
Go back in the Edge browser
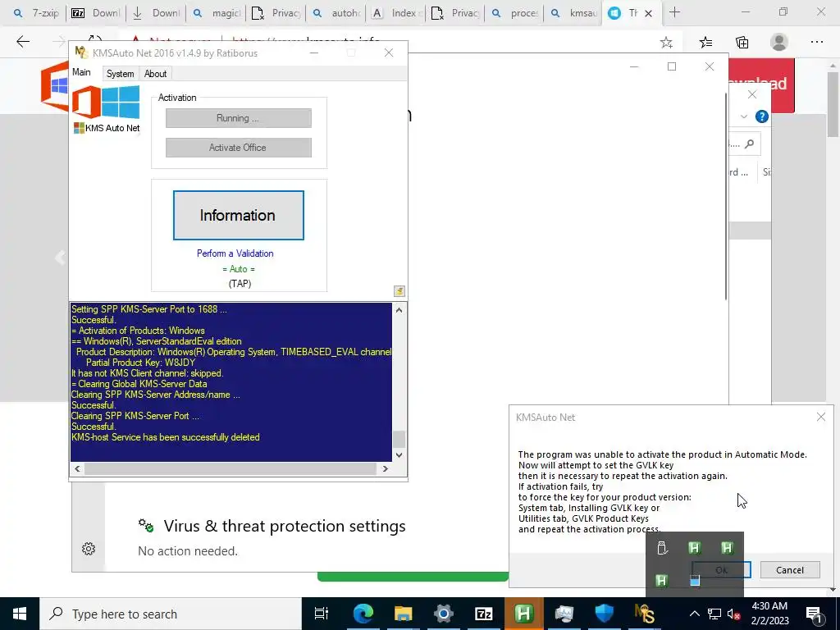tap(23, 42)
